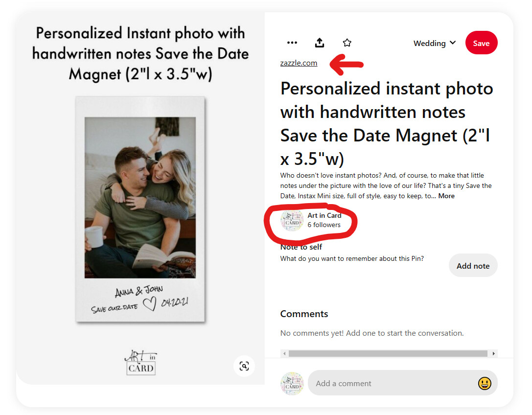532x415 pixels.
Task: Open the zazzle.com source link
Action: tap(299, 63)
